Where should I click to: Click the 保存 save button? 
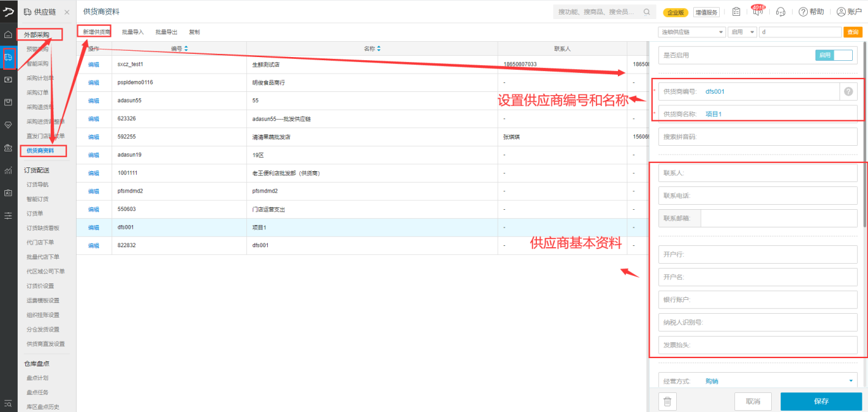[x=821, y=401]
